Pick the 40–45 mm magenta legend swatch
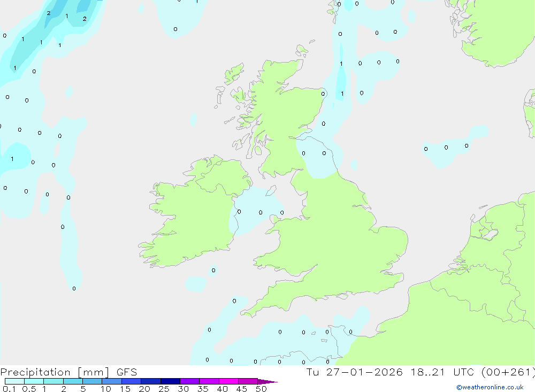The width and height of the screenshot is (535, 392). point(228,381)
